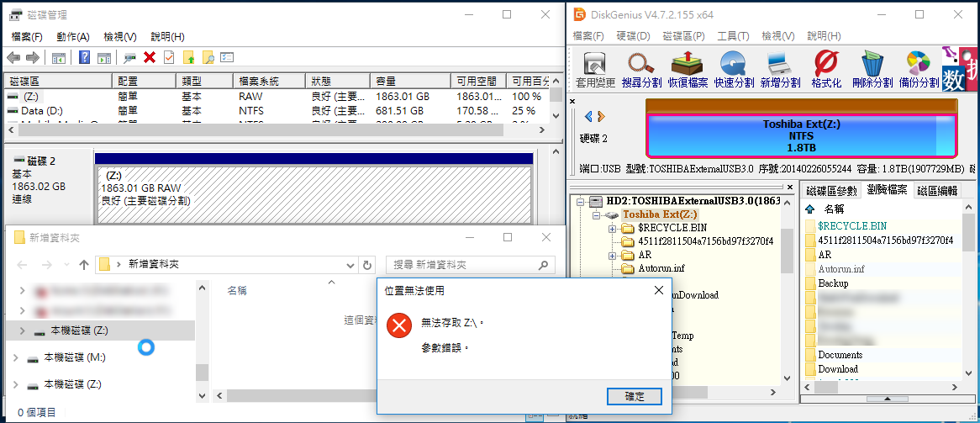This screenshot has width=980, height=423.
Task: Click blue previous-disk arrow in DiskGenius
Action: 588,116
